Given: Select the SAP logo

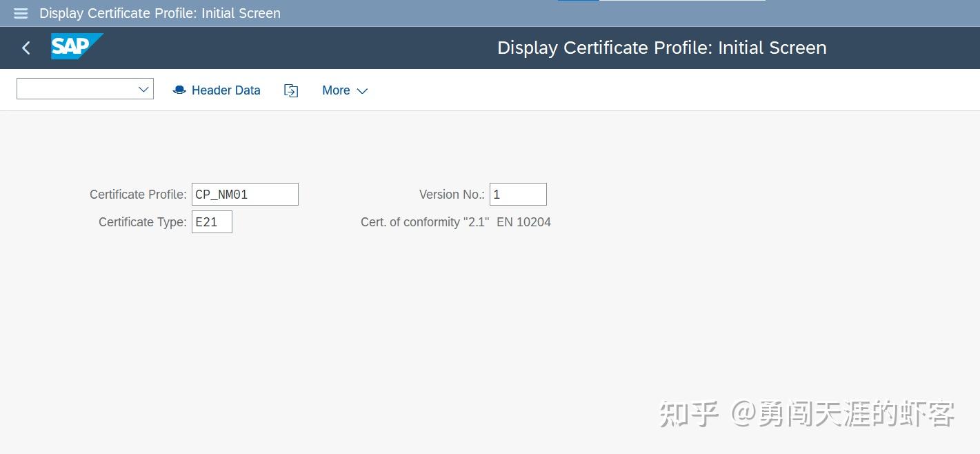Looking at the screenshot, I should pyautogui.click(x=76, y=47).
